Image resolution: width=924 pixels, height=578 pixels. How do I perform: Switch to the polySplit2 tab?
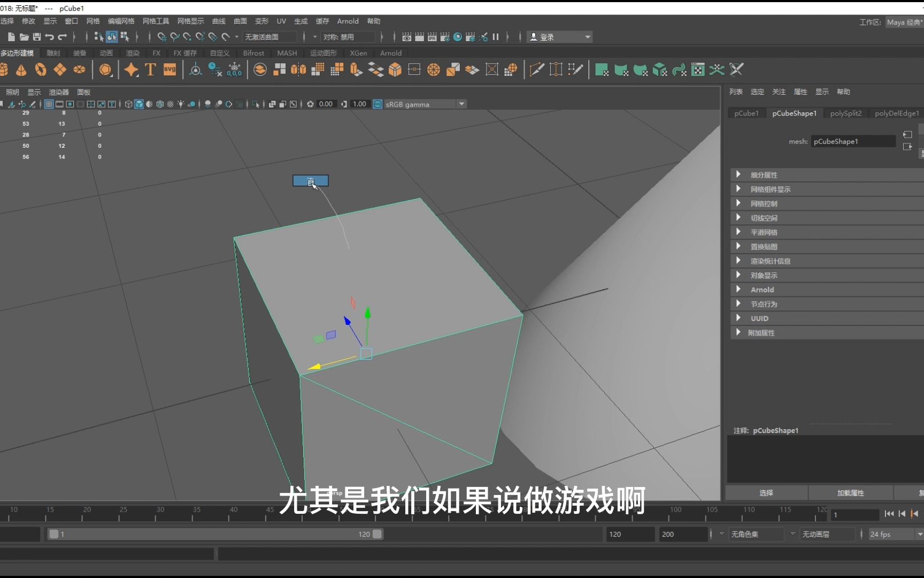[845, 113]
